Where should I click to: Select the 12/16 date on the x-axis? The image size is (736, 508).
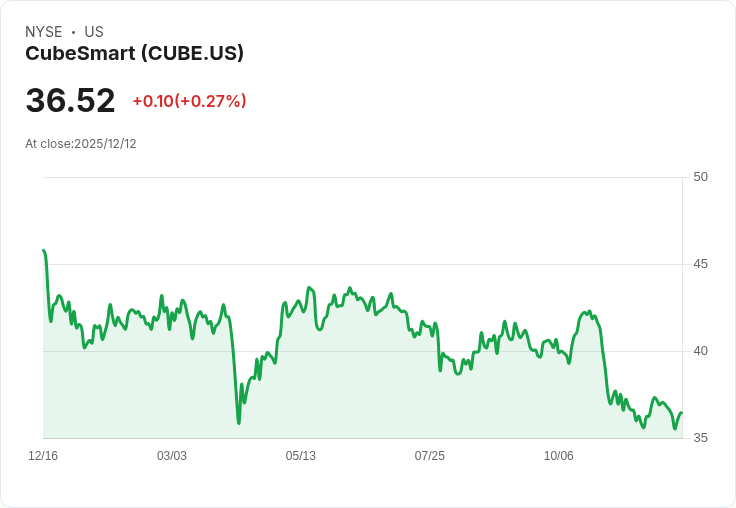43,456
